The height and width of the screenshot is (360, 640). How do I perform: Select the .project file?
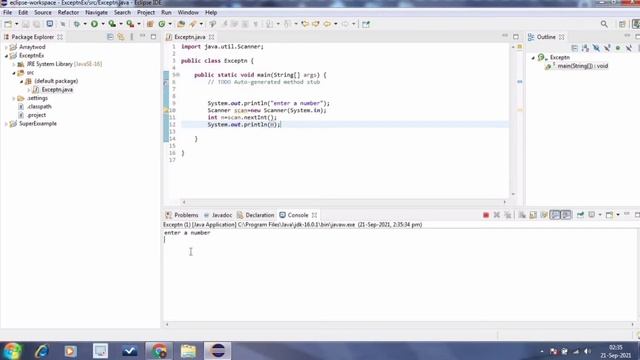click(36, 115)
